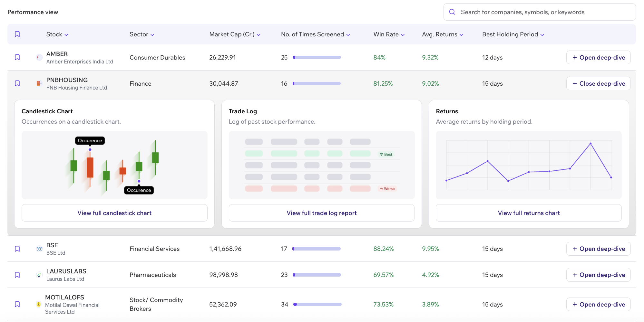
Task: Click the Laurus Labs company logo
Action: point(39,275)
